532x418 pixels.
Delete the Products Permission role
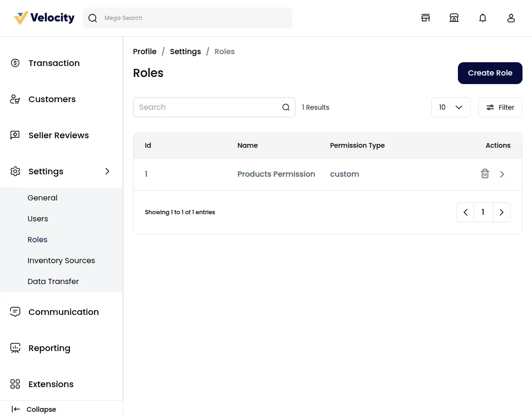(485, 174)
